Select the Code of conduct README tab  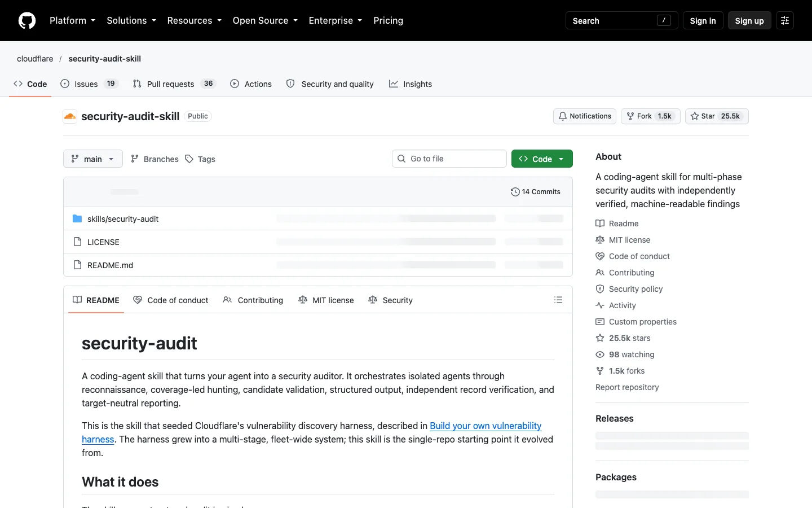pos(171,300)
